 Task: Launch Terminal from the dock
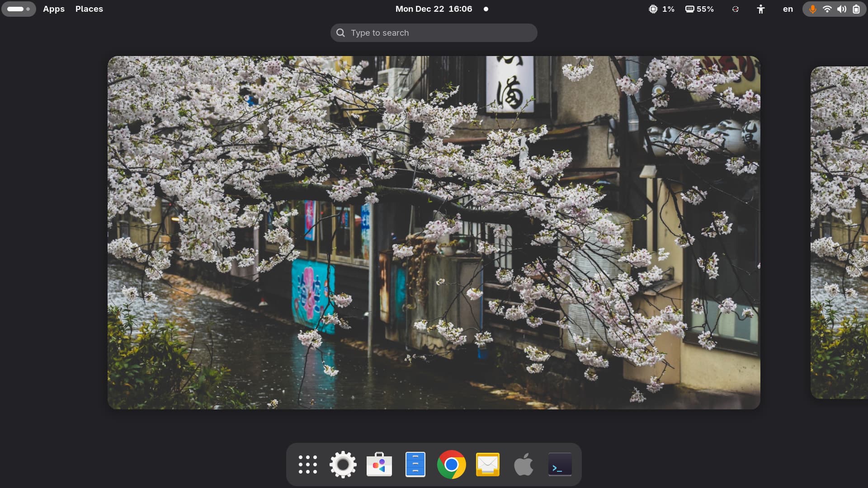coord(560,465)
